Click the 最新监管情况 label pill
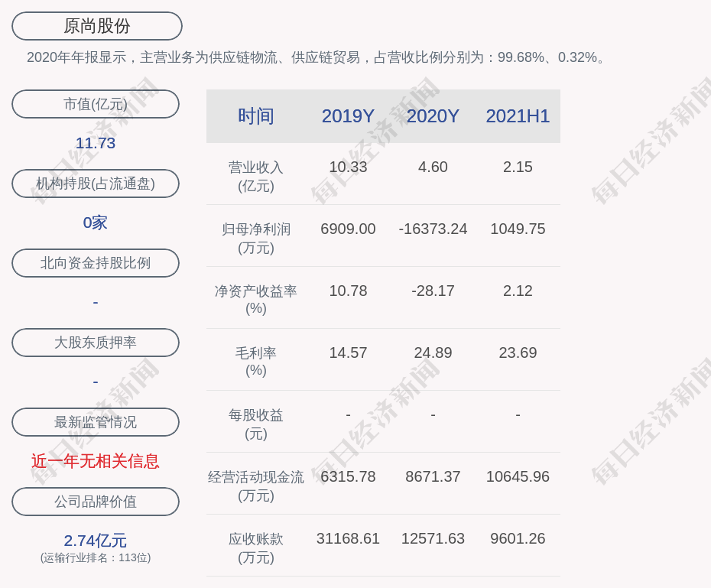 pos(96,422)
